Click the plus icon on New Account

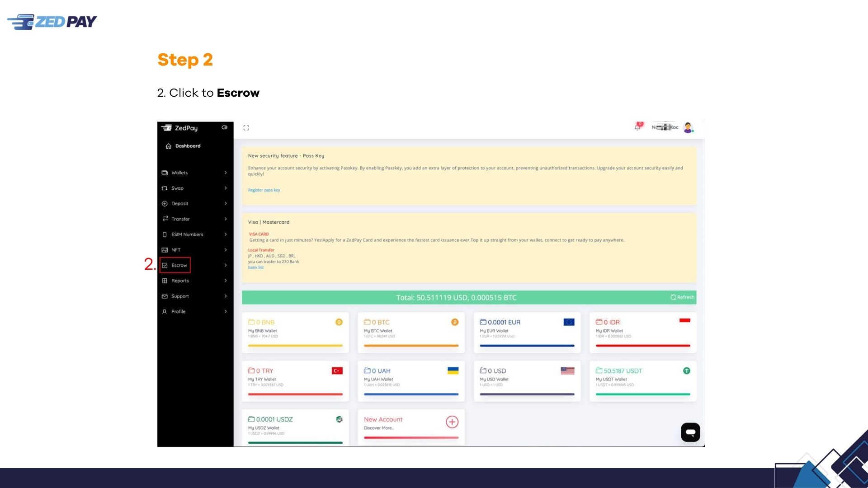click(x=452, y=422)
